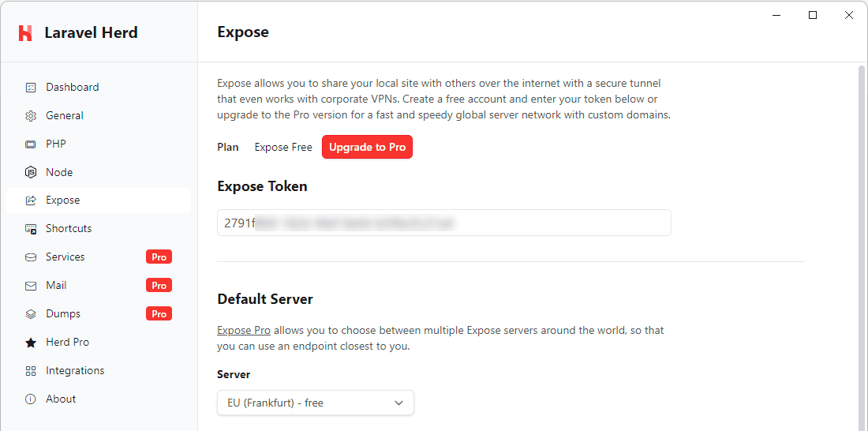Click the Pro badge next to Dumps
The width and height of the screenshot is (868, 431).
(x=159, y=313)
